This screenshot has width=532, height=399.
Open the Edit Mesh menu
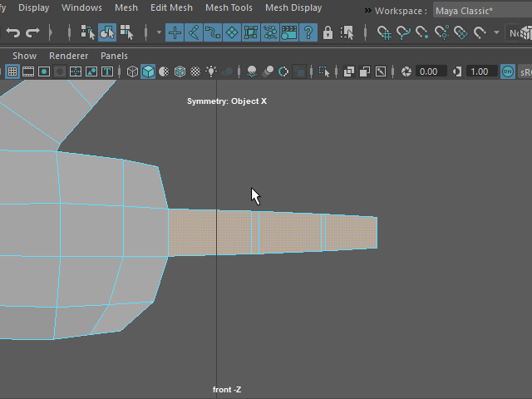click(171, 7)
